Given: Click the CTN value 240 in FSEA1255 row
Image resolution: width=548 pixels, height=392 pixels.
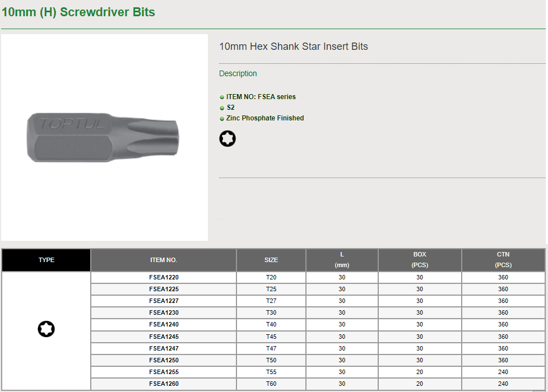Looking at the screenshot, I should point(503,372).
